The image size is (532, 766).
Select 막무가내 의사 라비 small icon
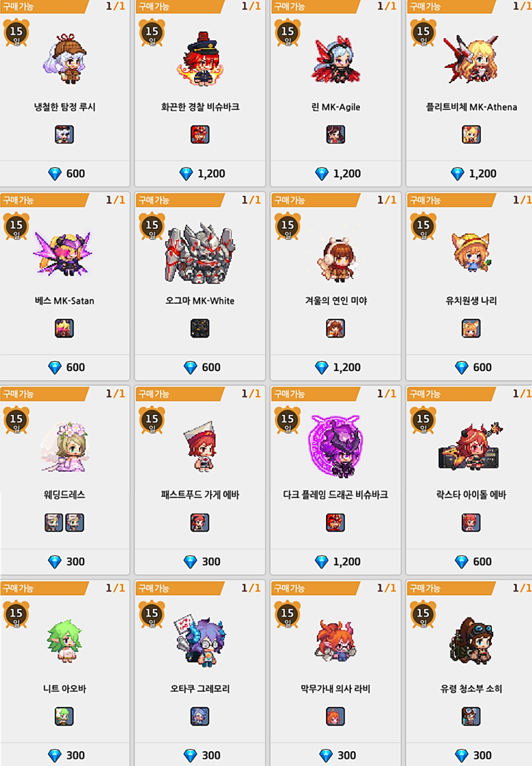point(335,716)
